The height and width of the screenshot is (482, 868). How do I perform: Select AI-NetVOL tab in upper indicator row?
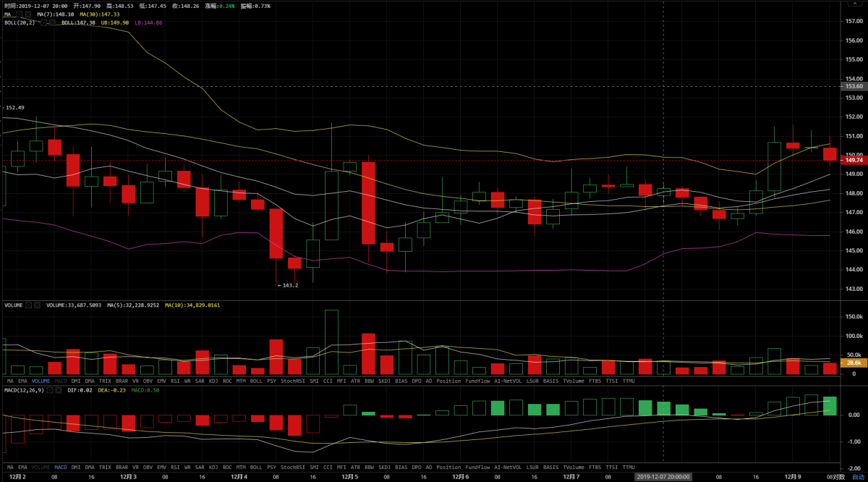point(509,381)
